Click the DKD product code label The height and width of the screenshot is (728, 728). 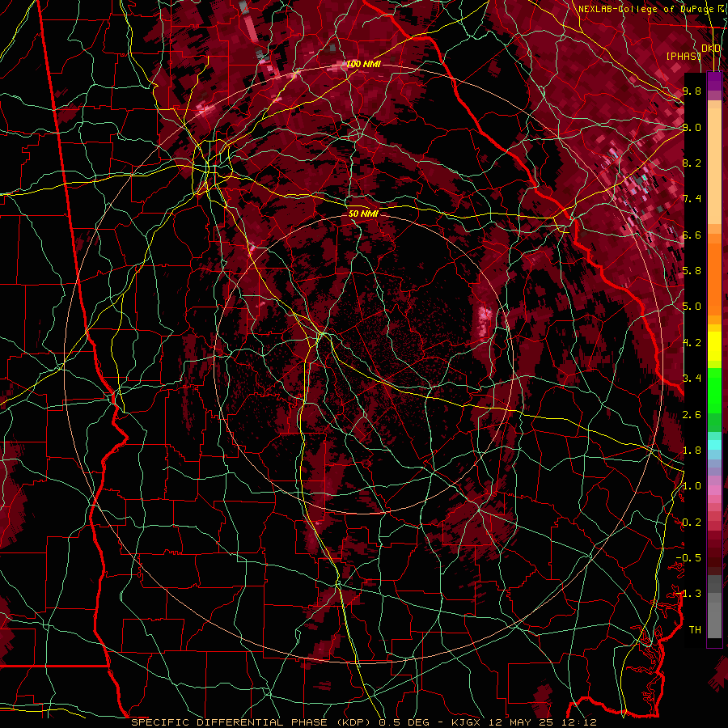[711, 48]
